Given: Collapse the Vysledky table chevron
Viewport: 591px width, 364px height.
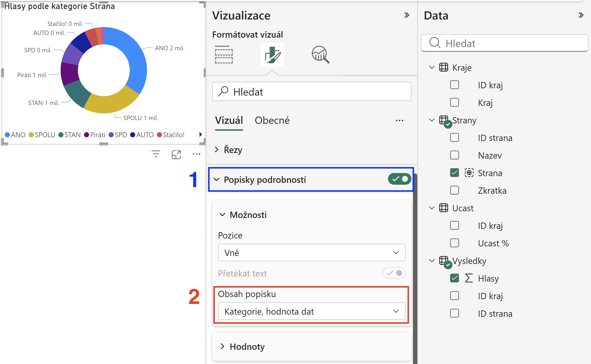Looking at the screenshot, I should pyautogui.click(x=432, y=260).
